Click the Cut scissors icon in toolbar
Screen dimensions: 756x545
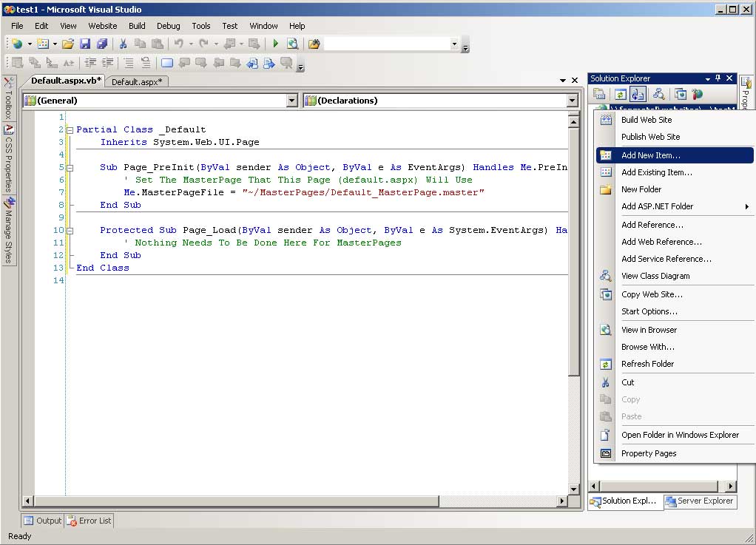(x=123, y=44)
